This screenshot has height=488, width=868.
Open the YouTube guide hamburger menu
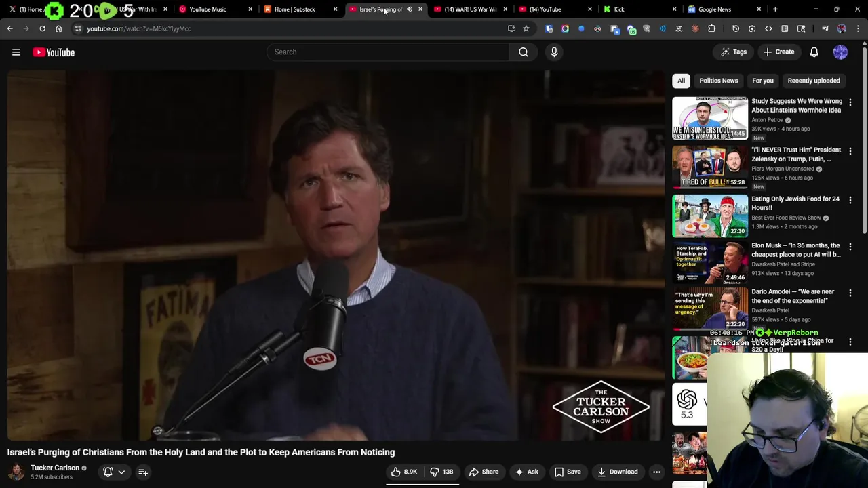(16, 52)
